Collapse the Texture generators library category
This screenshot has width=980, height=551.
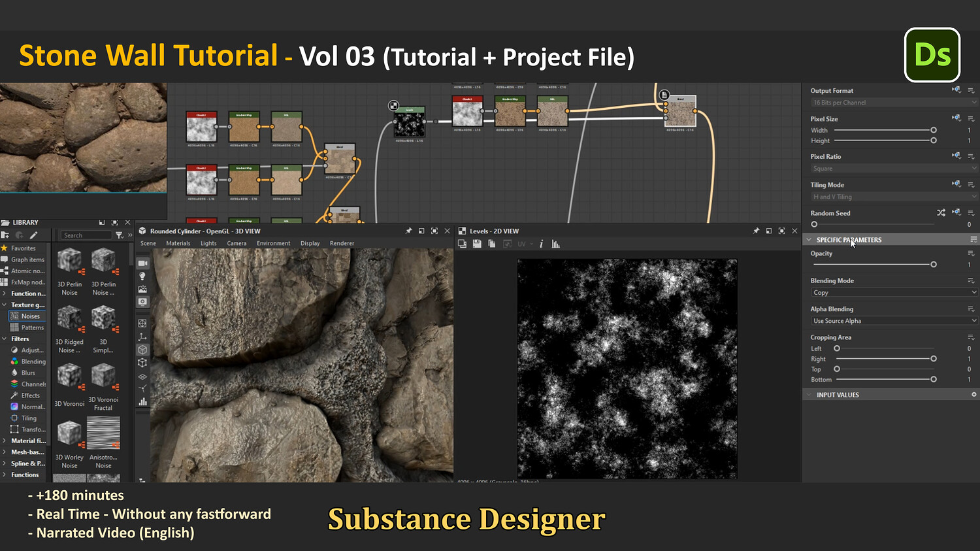5,305
